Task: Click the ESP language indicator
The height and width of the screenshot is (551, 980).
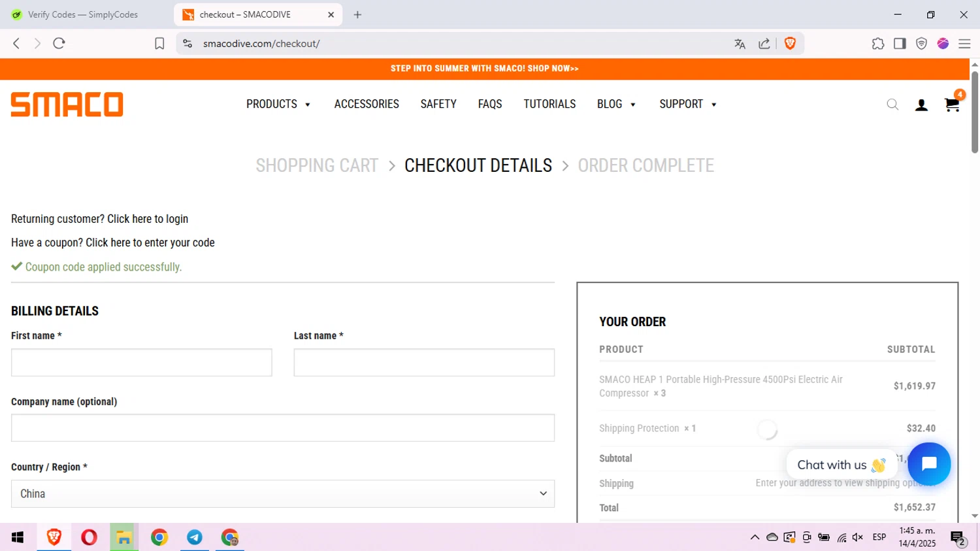Action: 879,537
